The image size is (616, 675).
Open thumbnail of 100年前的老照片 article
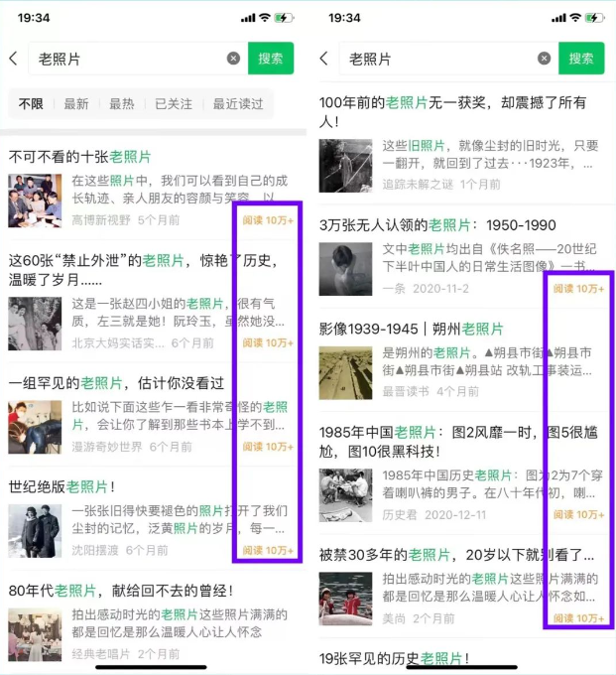(345, 166)
